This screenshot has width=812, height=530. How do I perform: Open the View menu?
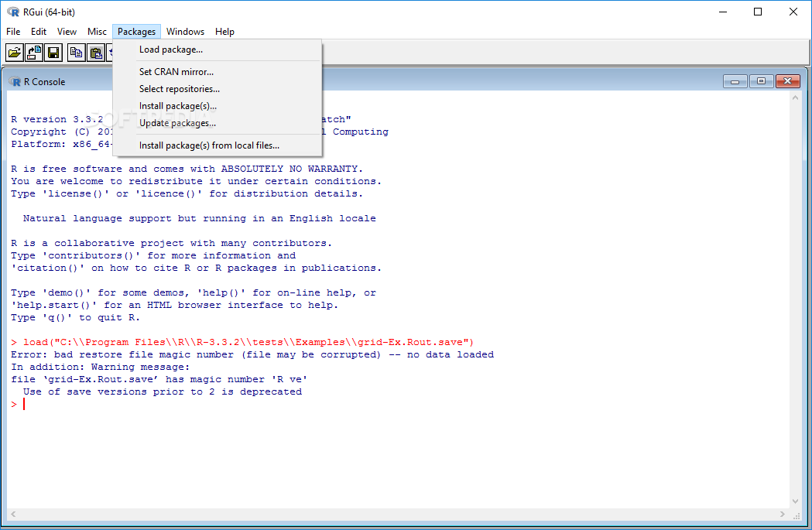67,32
